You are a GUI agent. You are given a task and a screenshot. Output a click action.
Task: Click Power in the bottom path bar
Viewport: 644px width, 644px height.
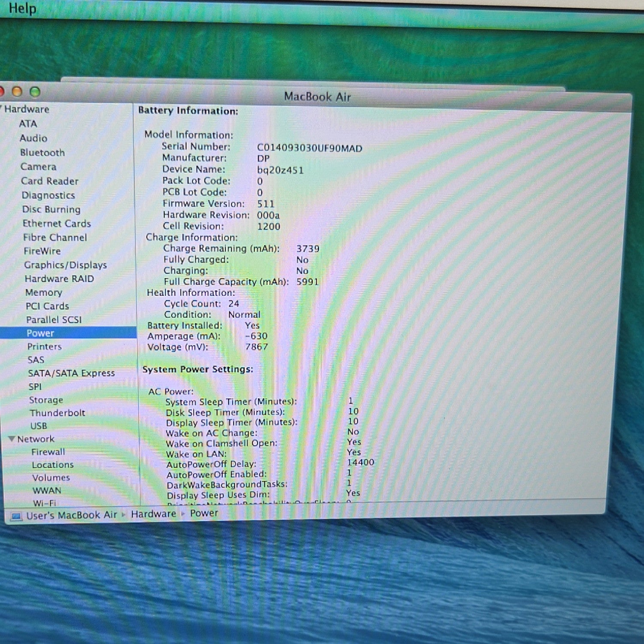pyautogui.click(x=204, y=513)
